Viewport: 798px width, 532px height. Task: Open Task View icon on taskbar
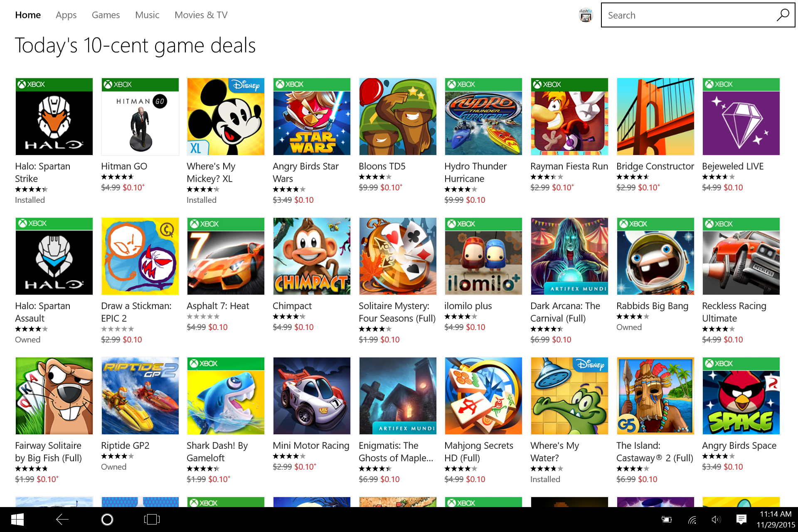(x=152, y=520)
